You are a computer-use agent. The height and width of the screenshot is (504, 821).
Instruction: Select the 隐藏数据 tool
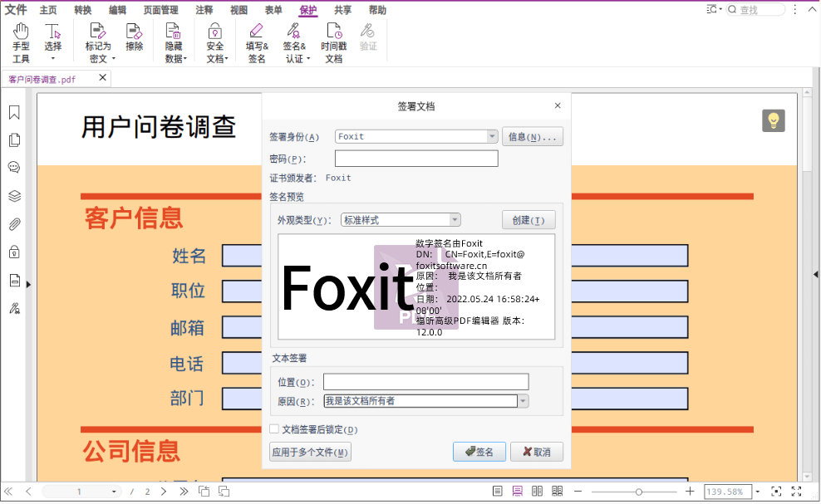point(174,39)
